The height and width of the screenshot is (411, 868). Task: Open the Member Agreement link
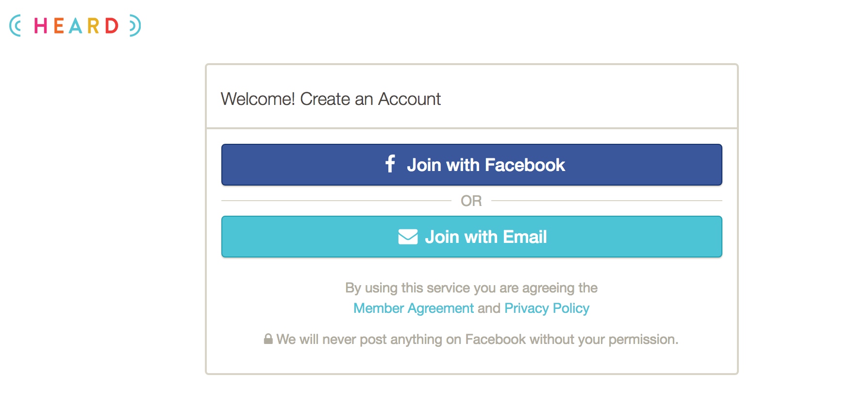[414, 308]
